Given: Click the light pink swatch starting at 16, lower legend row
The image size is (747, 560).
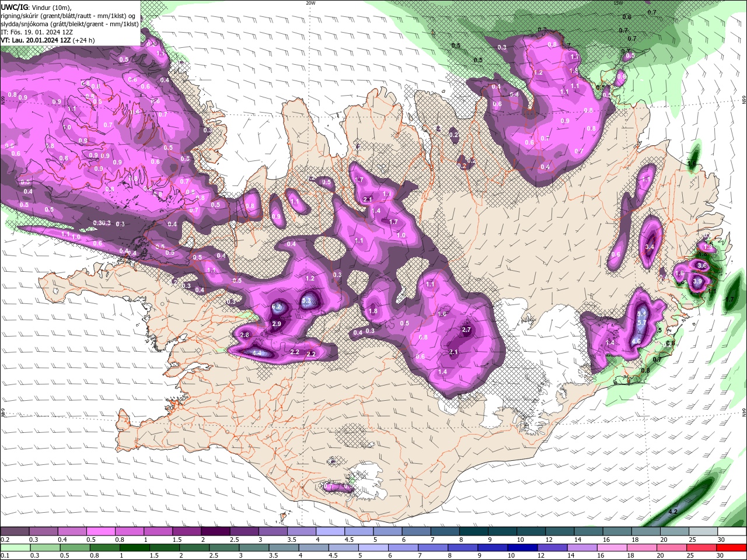Looking at the screenshot, I should pos(611,548).
